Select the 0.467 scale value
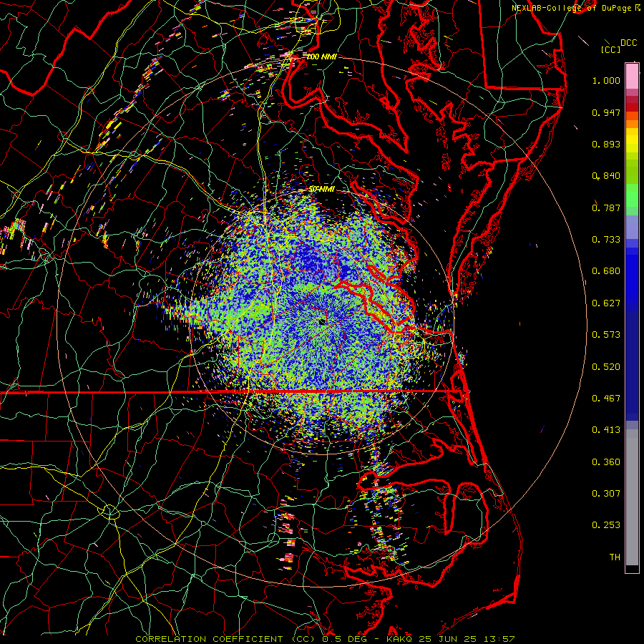 tap(606, 399)
